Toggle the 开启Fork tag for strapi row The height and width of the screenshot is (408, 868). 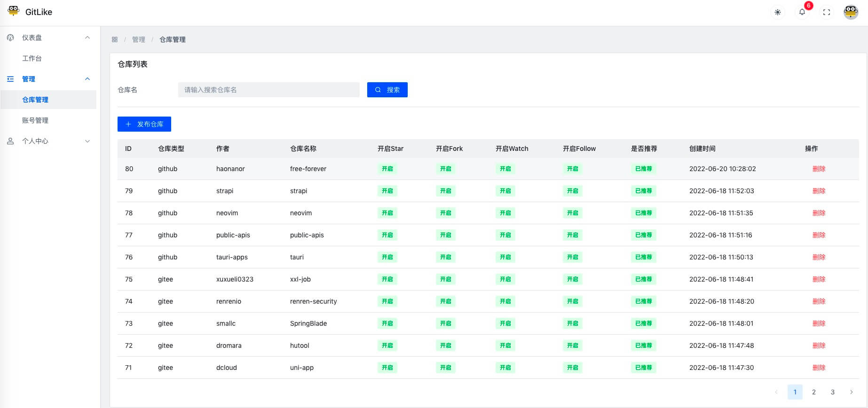[x=446, y=191]
